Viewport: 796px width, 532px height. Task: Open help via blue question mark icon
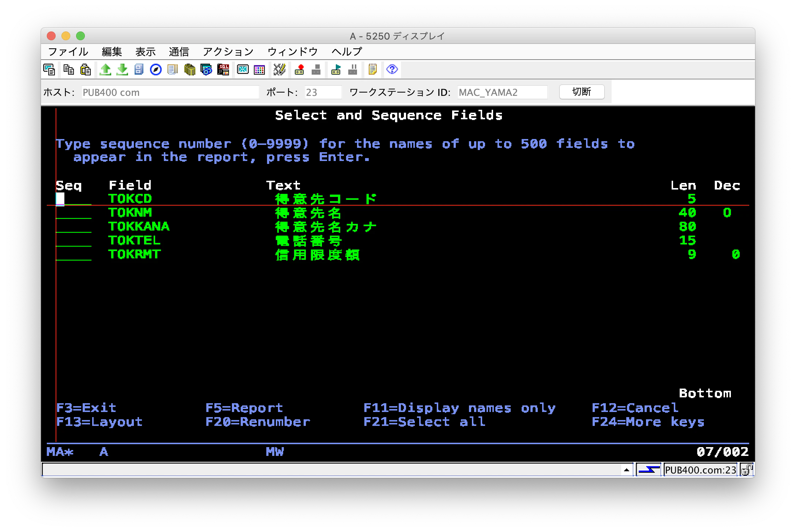(x=392, y=70)
